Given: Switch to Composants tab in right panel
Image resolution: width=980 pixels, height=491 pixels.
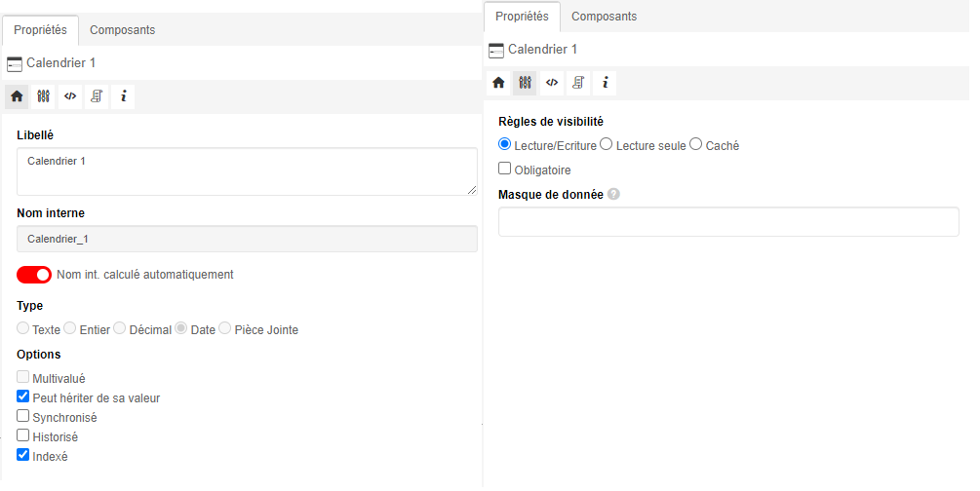Looking at the screenshot, I should pyautogui.click(x=604, y=17).
